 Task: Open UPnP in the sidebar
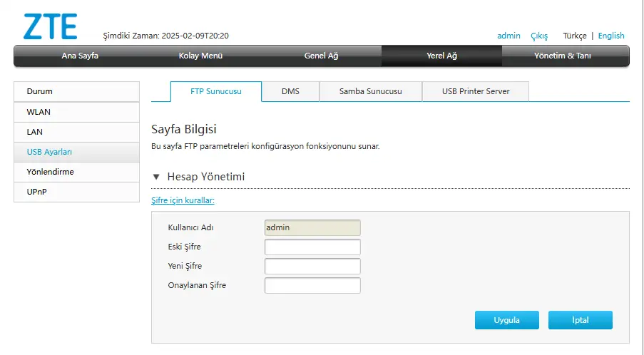pyautogui.click(x=77, y=192)
